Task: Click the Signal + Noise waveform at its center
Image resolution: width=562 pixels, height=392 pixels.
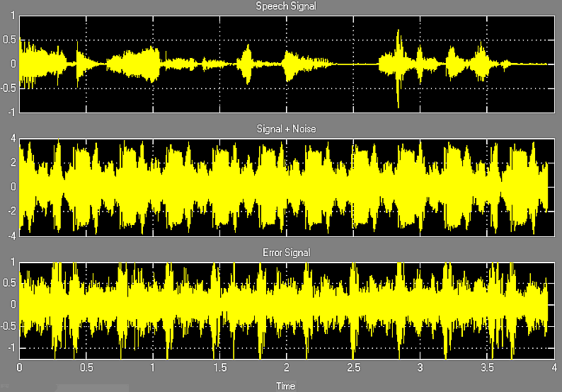Action: (285, 187)
